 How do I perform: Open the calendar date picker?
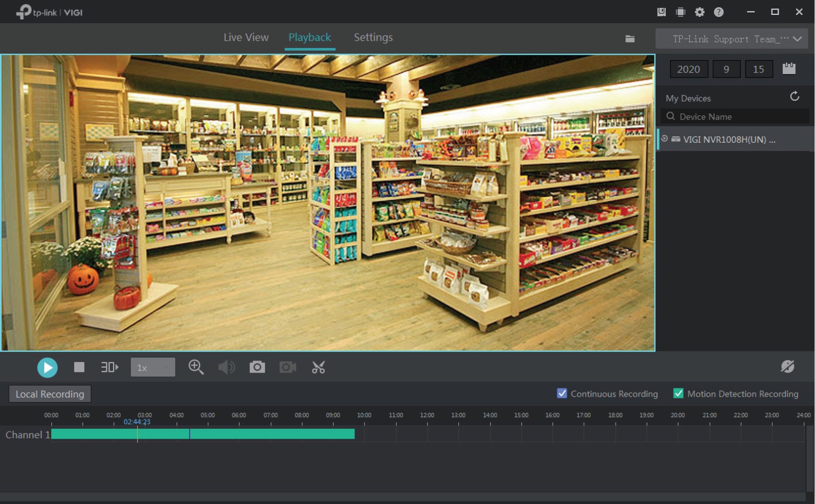click(789, 69)
